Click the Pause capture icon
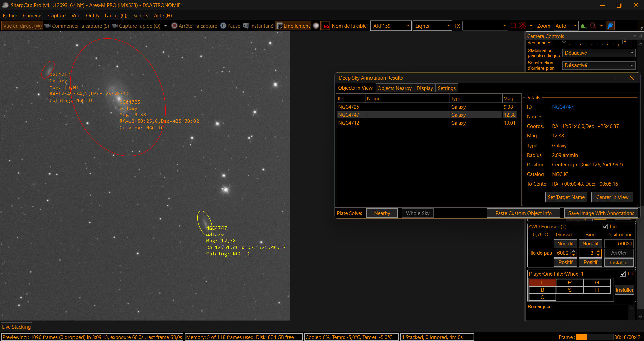The height and width of the screenshot is (341, 644). 223,26
